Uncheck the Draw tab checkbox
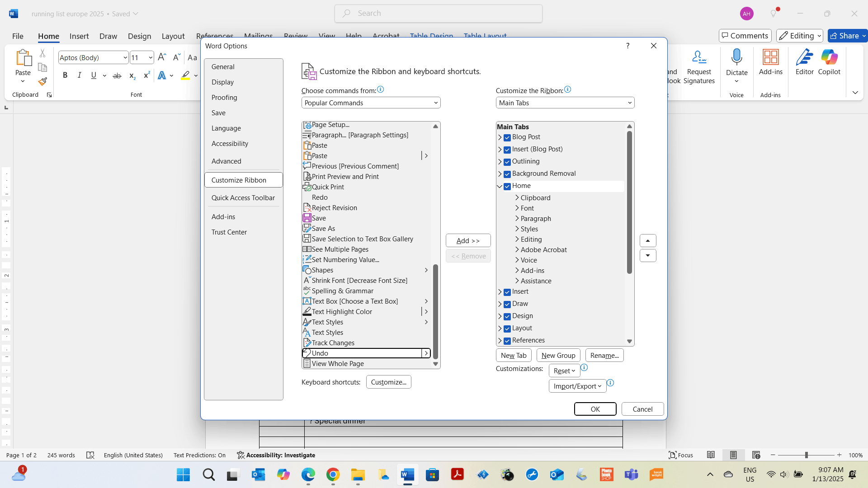This screenshot has width=868, height=488. click(x=507, y=304)
